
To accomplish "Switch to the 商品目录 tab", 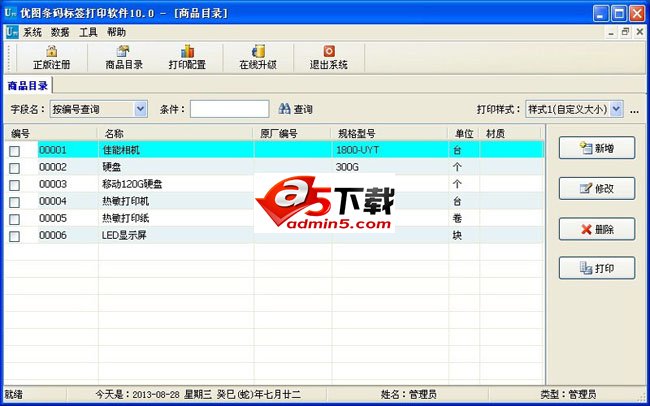I will coord(28,86).
